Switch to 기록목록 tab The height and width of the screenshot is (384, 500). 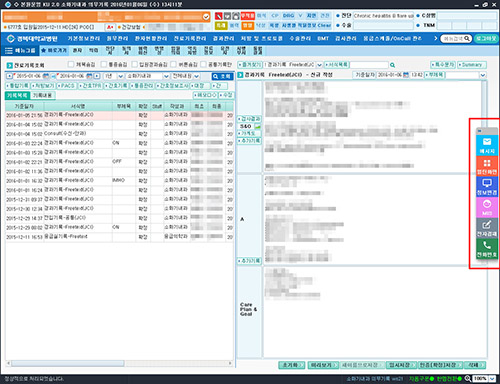17,96
